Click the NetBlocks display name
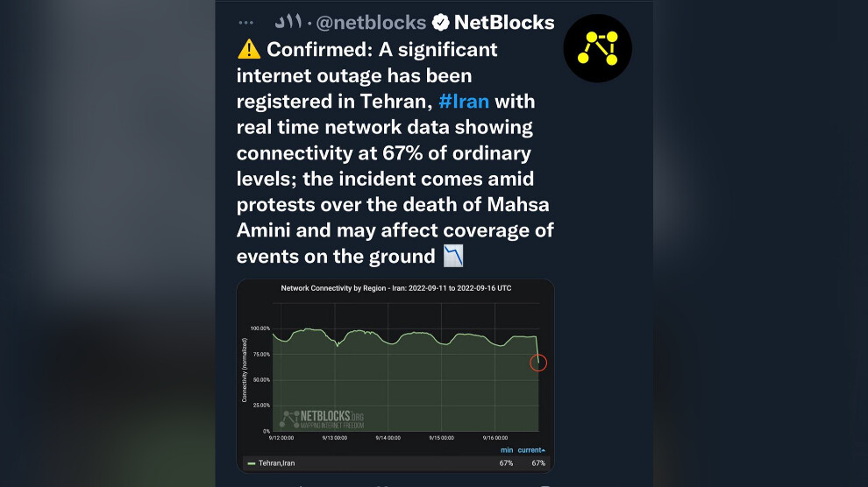Viewport: 868px width, 487px height. (503, 23)
